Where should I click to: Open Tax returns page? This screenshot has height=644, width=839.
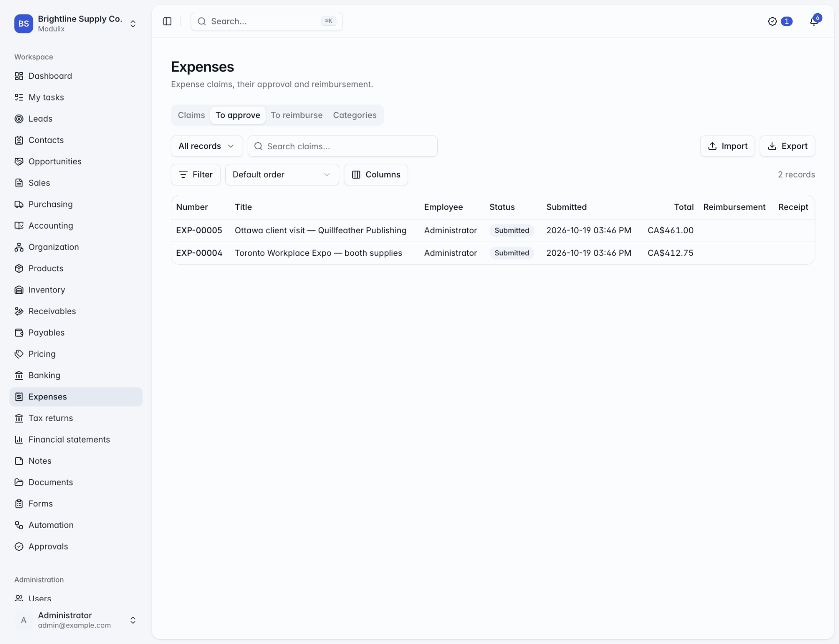click(76, 418)
